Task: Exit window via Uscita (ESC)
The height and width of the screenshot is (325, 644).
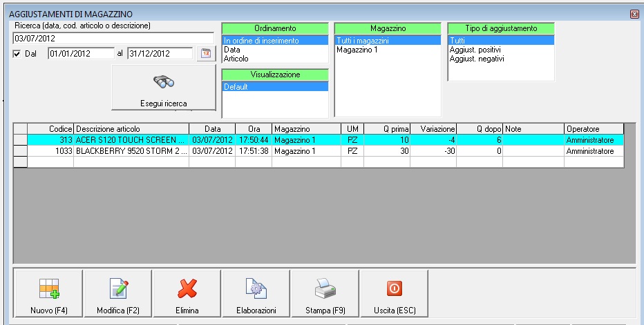Action: (x=395, y=294)
